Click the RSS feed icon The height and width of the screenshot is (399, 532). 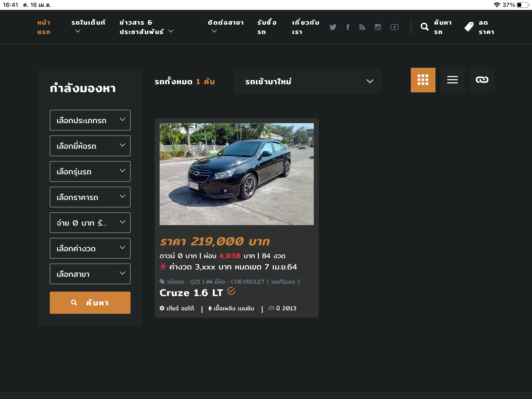pyautogui.click(x=362, y=27)
